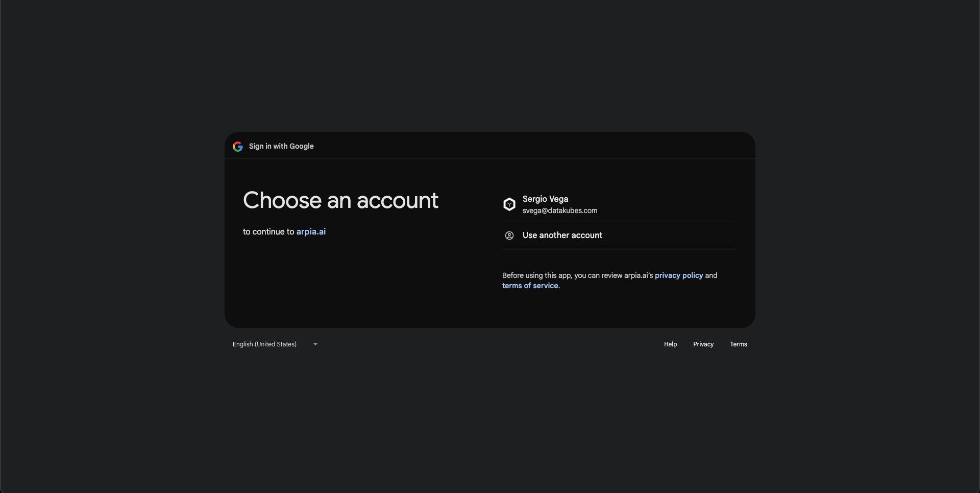Choose Use another account

pyautogui.click(x=620, y=236)
